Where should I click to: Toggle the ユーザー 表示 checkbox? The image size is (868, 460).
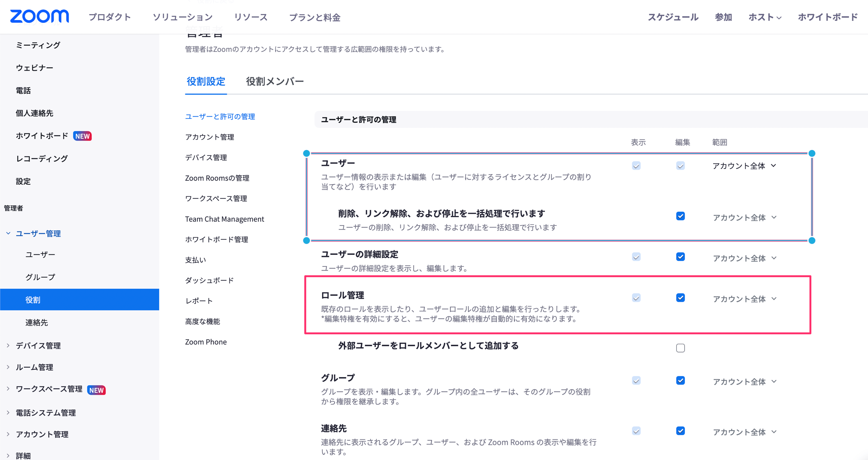click(636, 166)
